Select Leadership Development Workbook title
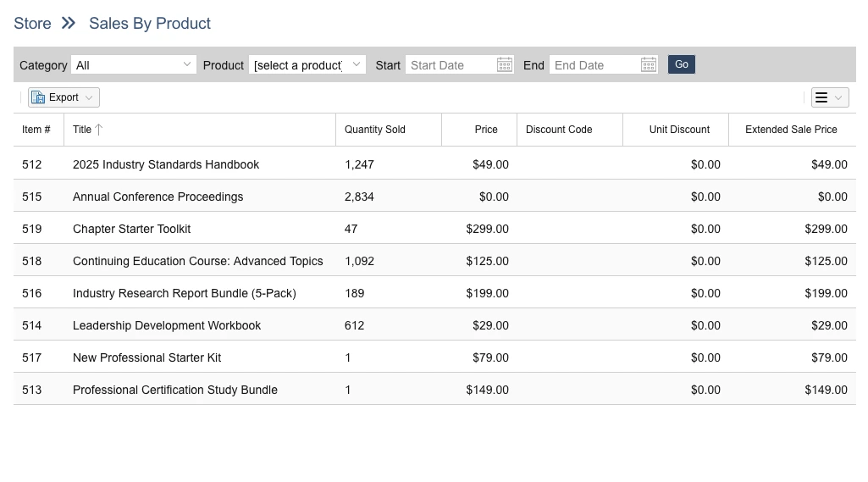This screenshot has width=868, height=482. [167, 325]
